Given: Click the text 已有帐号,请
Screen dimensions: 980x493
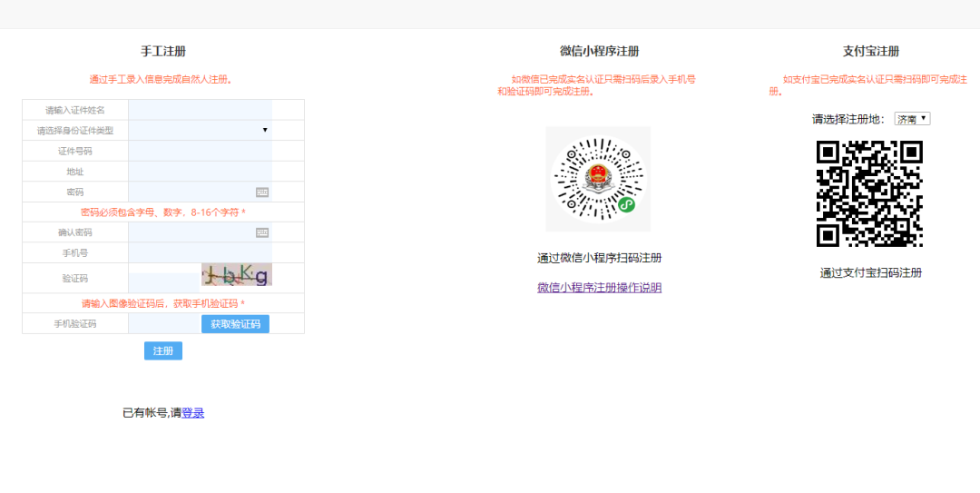Looking at the screenshot, I should click(x=152, y=413).
